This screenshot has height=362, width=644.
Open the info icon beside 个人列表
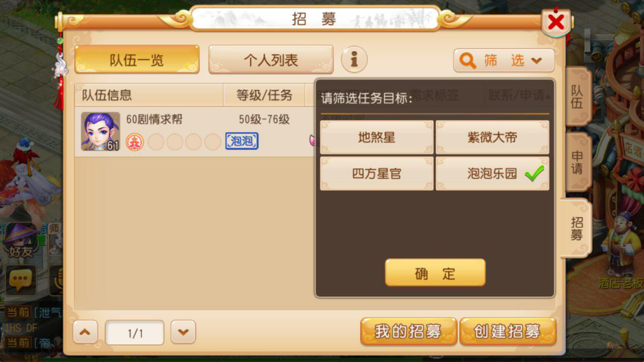[x=354, y=59]
